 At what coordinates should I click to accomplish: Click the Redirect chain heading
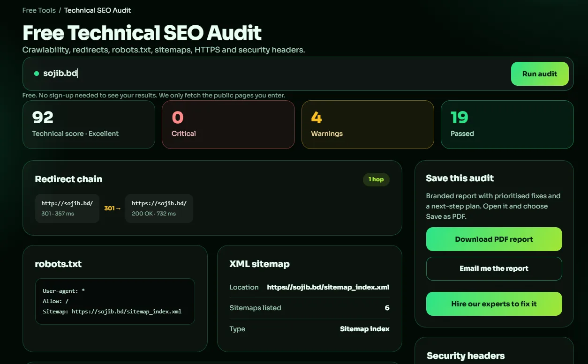coord(68,179)
